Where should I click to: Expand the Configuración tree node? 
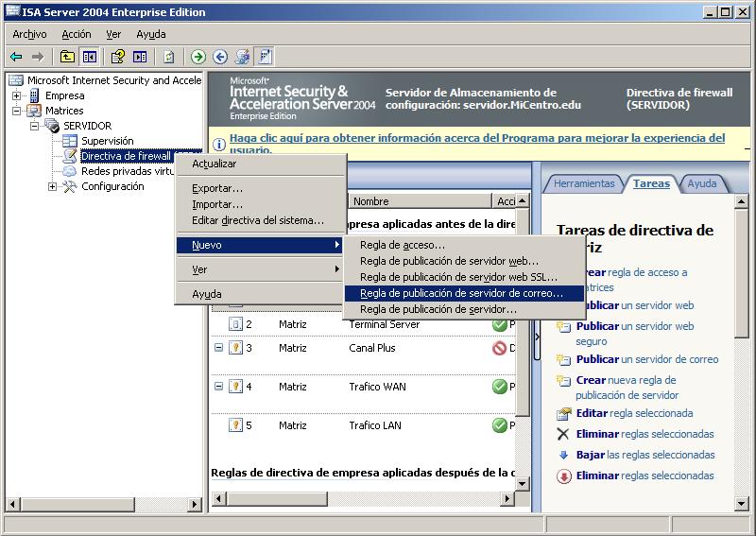(52, 186)
